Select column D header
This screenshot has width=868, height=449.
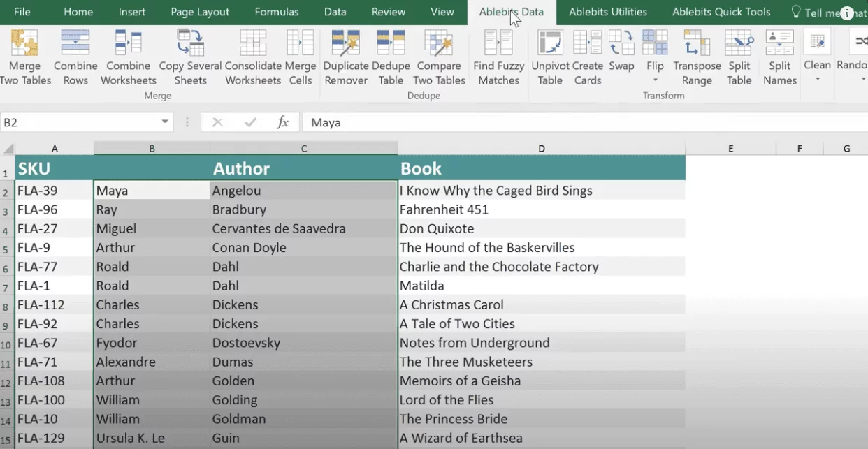point(541,149)
